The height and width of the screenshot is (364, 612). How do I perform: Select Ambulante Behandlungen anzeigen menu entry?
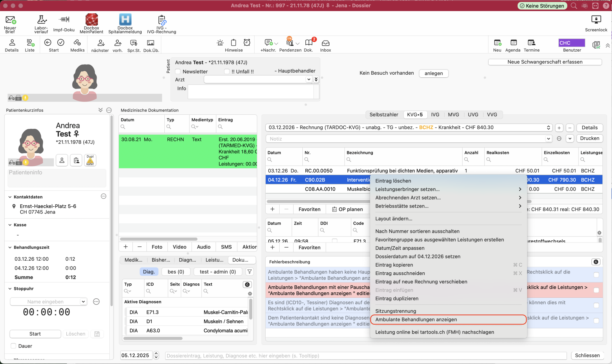(416, 320)
